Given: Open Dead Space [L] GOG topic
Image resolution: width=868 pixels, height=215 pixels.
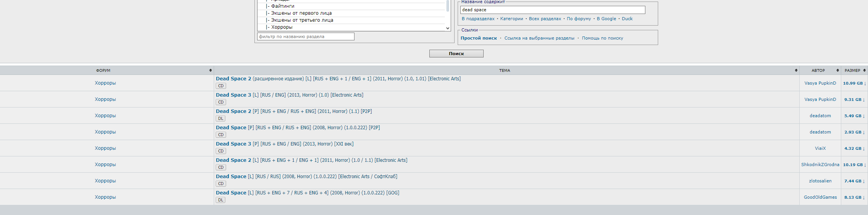Looking at the screenshot, I should pos(307,193).
